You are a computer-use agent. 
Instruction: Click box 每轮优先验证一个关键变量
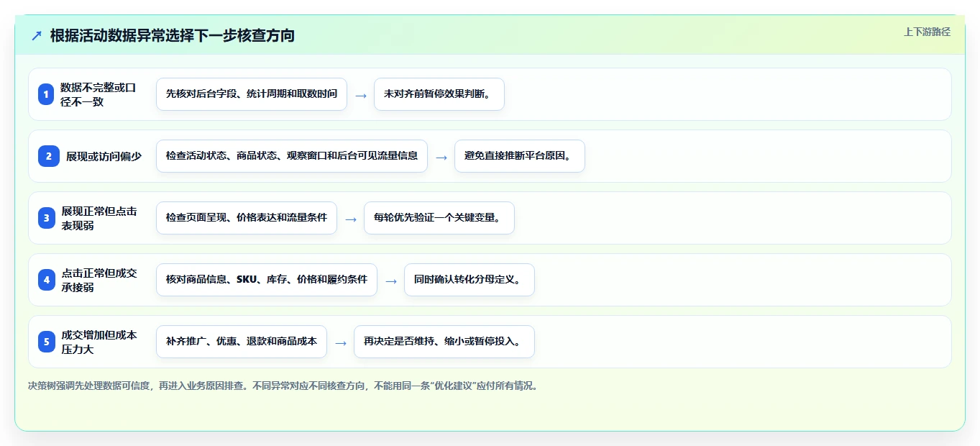tap(439, 218)
